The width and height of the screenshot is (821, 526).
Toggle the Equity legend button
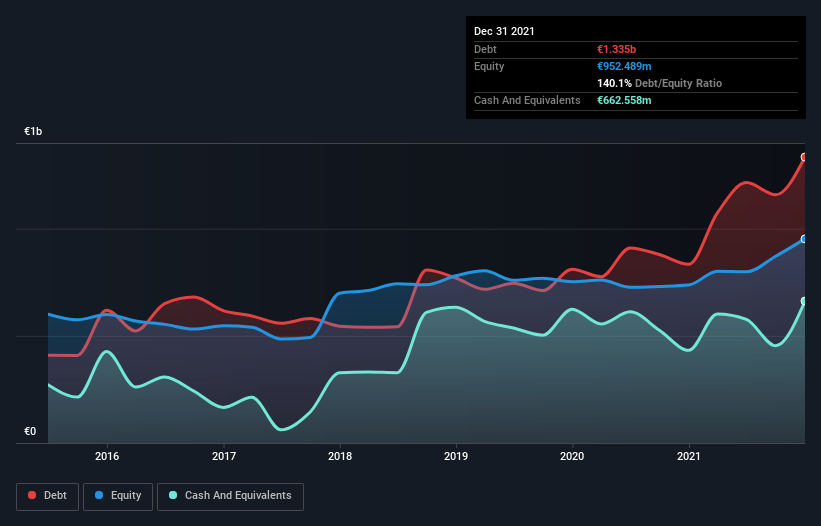click(x=118, y=496)
